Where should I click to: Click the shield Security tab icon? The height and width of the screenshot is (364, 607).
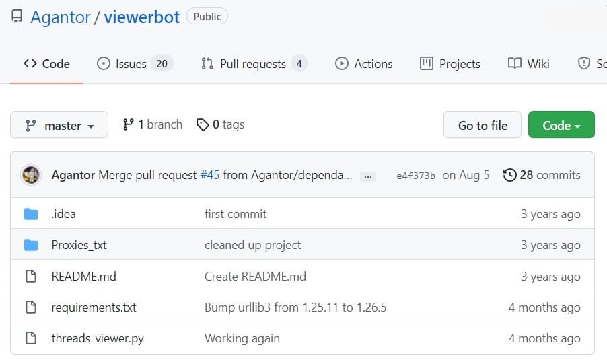tap(583, 63)
